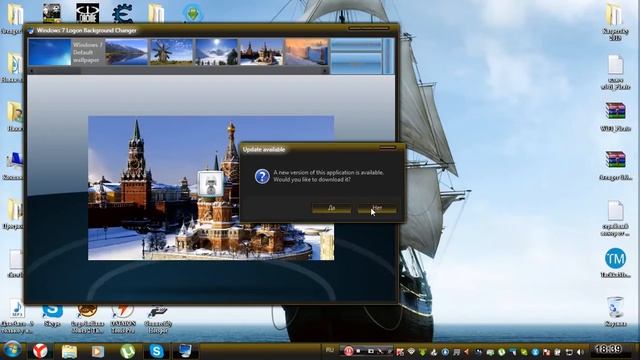Pick the small Kremlin winter thumbnail
Screen dimensions: 640x360
pyautogui.click(x=261, y=52)
